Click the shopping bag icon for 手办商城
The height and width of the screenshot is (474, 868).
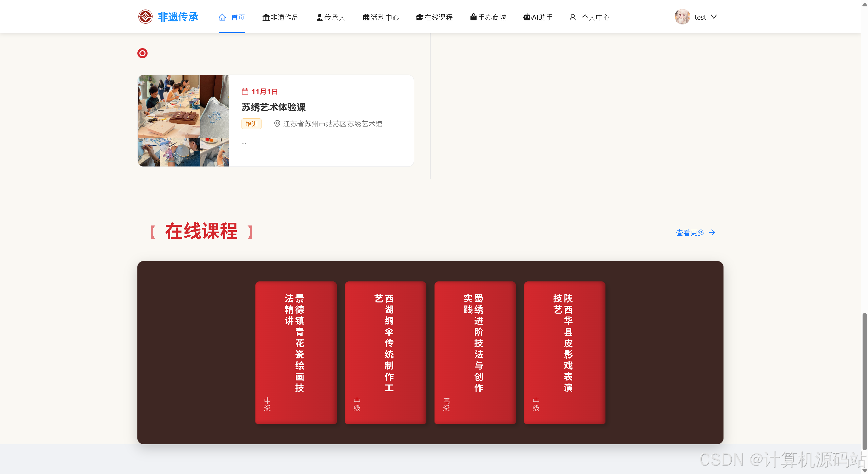473,17
